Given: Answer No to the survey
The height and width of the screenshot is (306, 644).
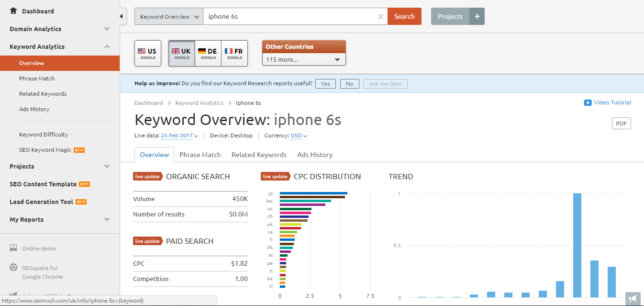Looking at the screenshot, I should (x=350, y=84).
